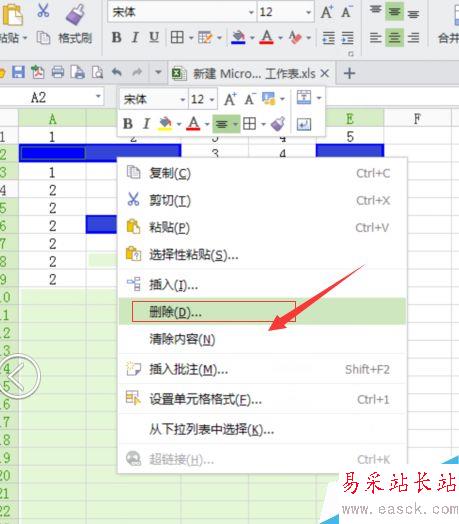Click mini toolbar conditional format picture icon

coord(269,98)
